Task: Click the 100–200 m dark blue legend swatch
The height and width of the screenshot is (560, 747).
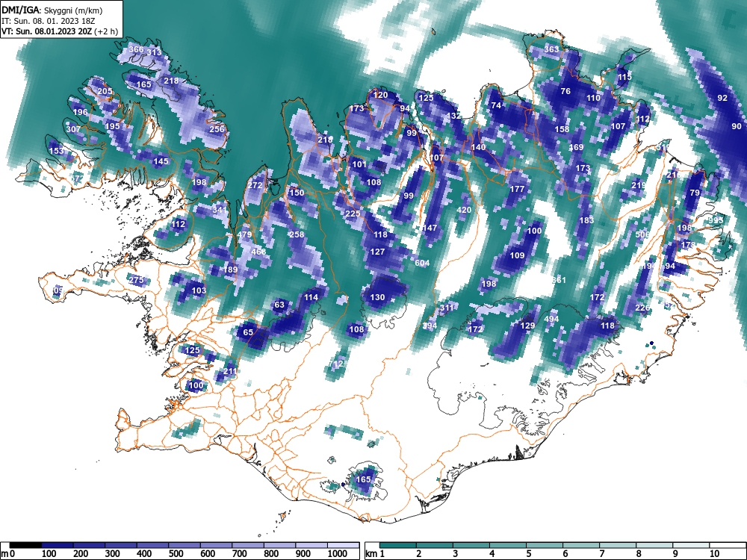Action: (58, 545)
